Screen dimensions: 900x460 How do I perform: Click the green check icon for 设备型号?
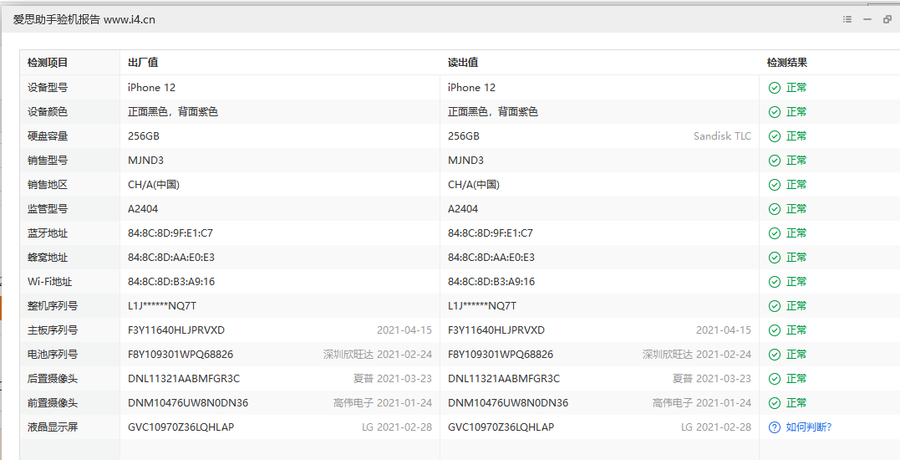click(x=774, y=88)
